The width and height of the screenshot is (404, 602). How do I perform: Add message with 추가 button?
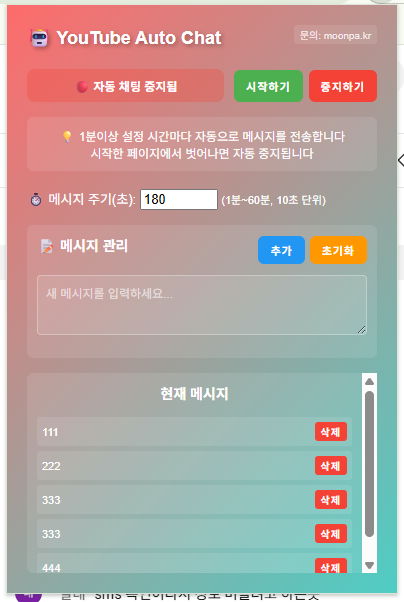[281, 250]
